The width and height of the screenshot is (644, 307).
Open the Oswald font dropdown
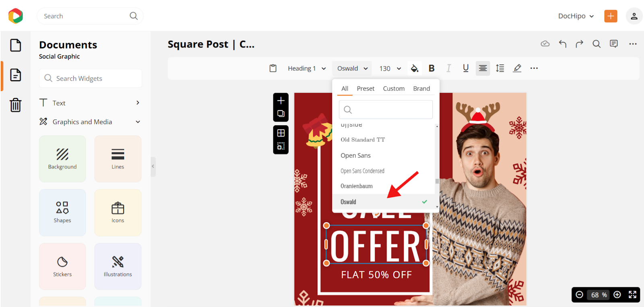pos(352,68)
